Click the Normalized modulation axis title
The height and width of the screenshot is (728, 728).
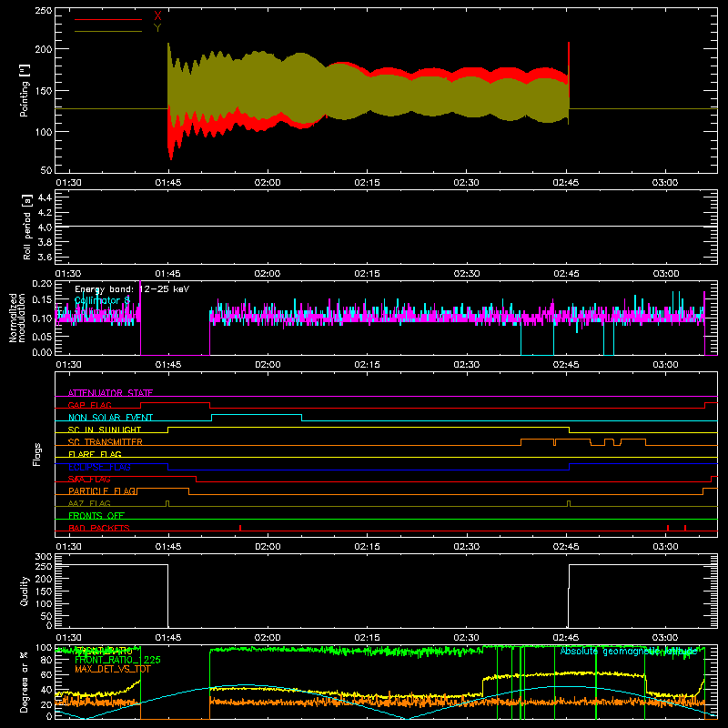click(x=17, y=318)
